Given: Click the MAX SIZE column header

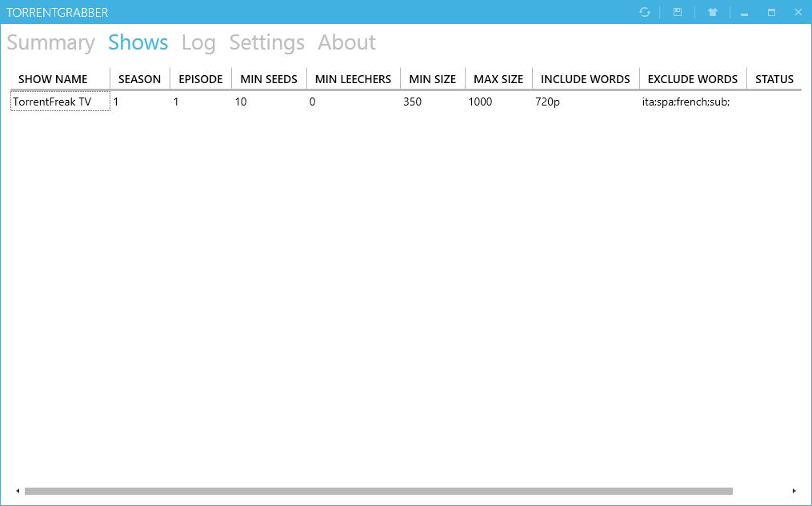Looking at the screenshot, I should tap(498, 78).
